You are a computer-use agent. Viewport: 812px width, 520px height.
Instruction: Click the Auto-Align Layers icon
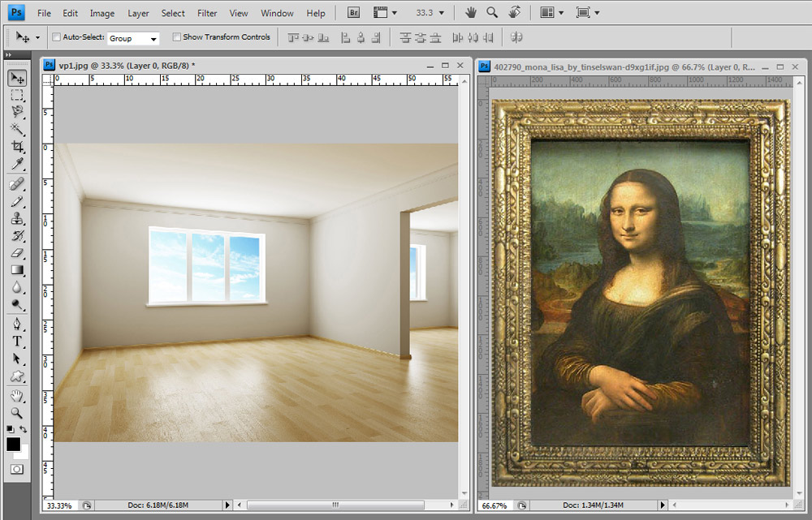(516, 37)
